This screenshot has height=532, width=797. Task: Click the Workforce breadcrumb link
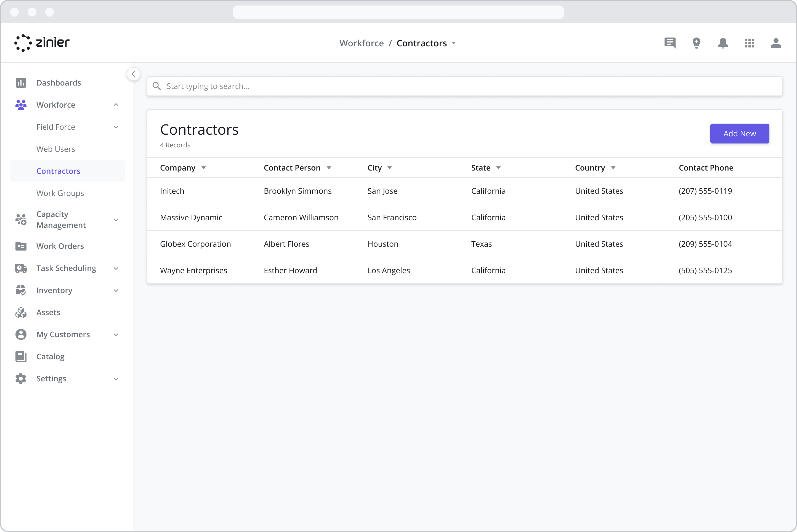(361, 43)
